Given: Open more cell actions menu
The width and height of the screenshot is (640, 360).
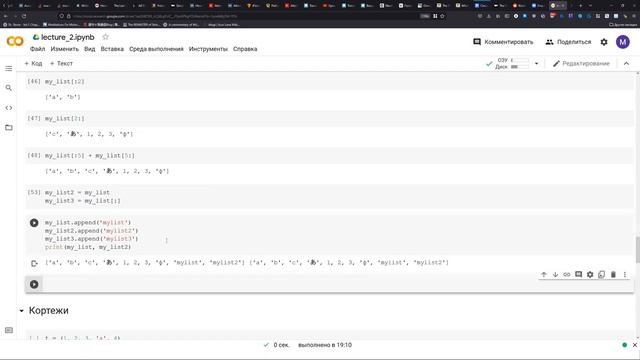Looking at the screenshot, I should (x=624, y=275).
